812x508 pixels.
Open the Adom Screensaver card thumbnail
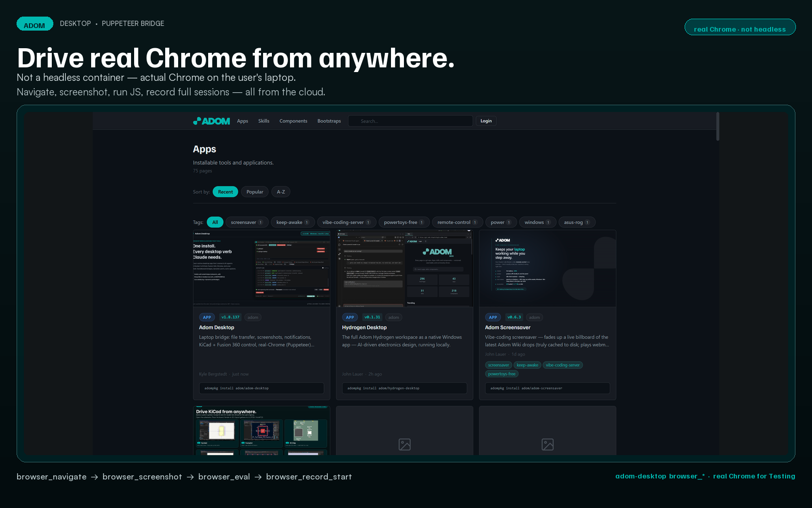point(547,269)
